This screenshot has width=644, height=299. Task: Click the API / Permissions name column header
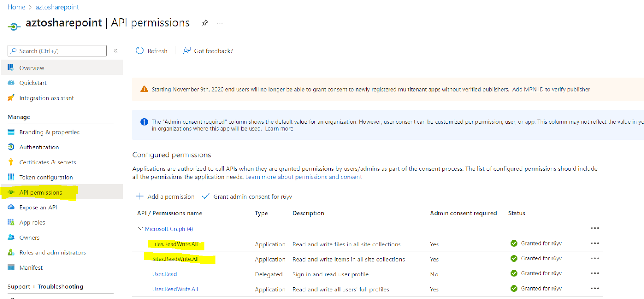tap(169, 213)
